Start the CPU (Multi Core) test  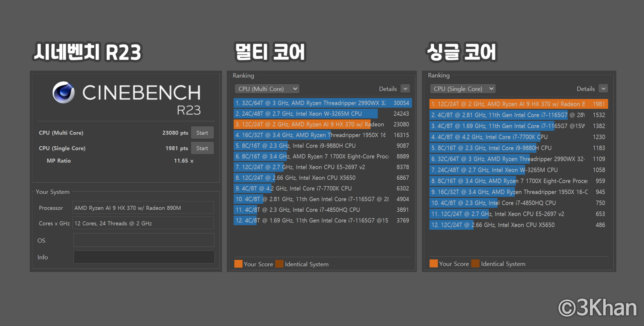point(202,133)
